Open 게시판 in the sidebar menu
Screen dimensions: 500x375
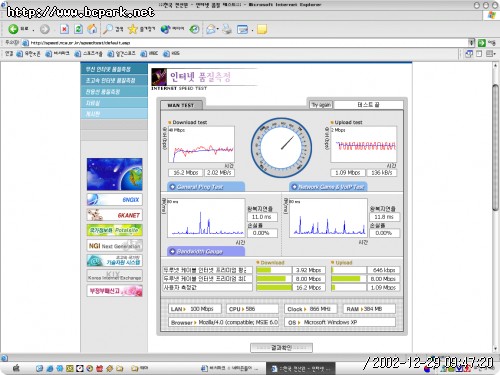[114, 114]
